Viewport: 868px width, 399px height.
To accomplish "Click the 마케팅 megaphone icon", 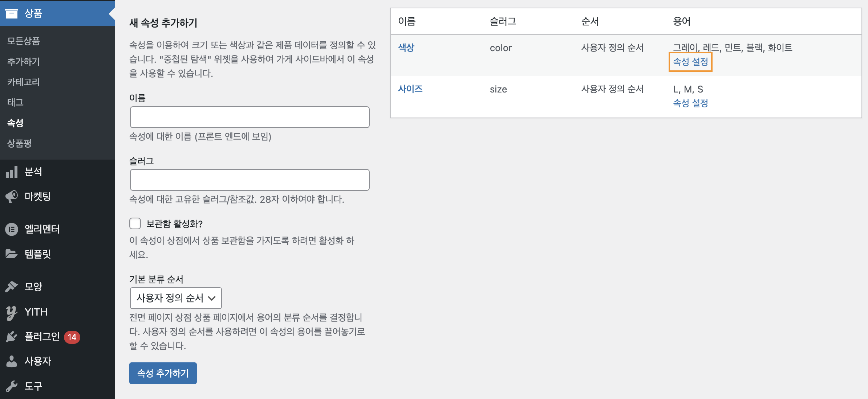I will click(12, 197).
